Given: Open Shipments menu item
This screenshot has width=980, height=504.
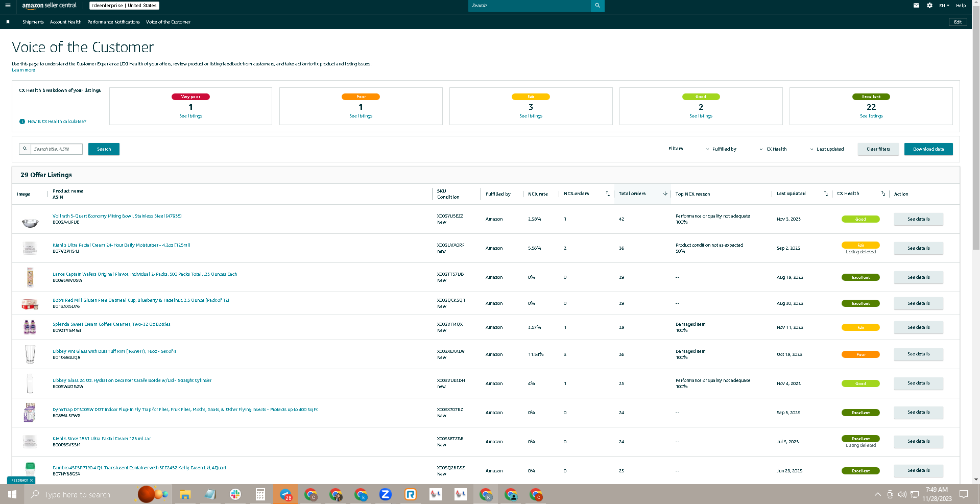Looking at the screenshot, I should [33, 22].
